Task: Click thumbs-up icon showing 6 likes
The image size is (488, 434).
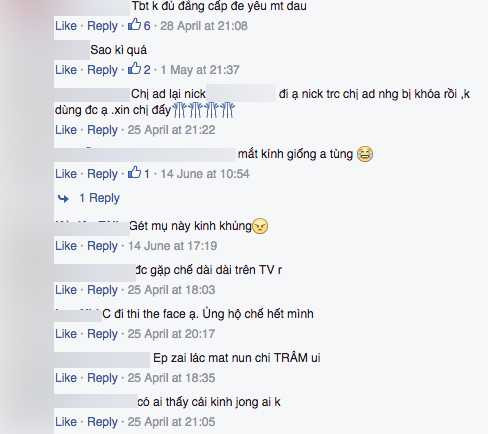Action: point(135,24)
